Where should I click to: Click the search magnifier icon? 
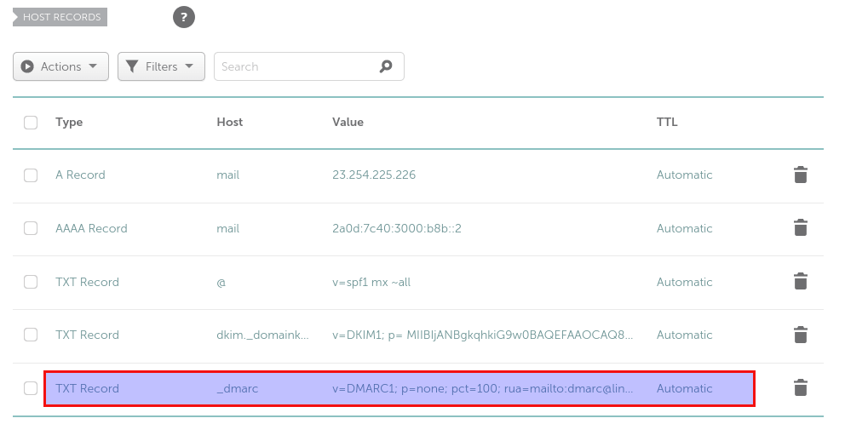[386, 66]
